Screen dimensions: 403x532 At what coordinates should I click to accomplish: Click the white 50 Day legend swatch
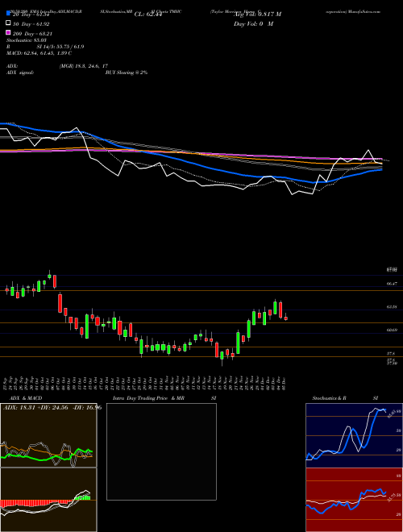tap(8, 23)
